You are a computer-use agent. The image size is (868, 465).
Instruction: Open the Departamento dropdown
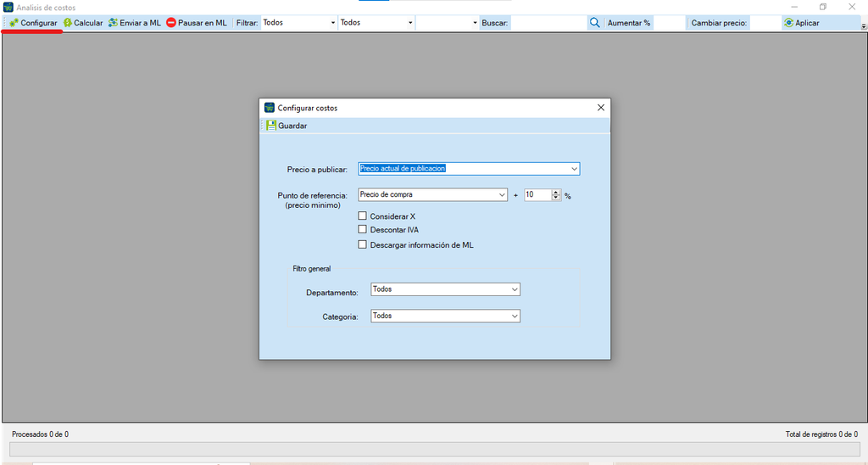[x=446, y=289]
